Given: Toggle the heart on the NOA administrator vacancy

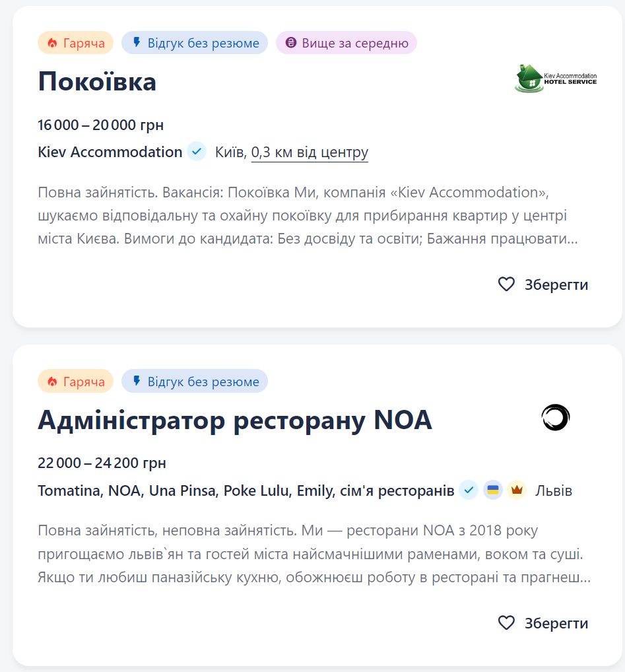Looking at the screenshot, I should tap(506, 622).
